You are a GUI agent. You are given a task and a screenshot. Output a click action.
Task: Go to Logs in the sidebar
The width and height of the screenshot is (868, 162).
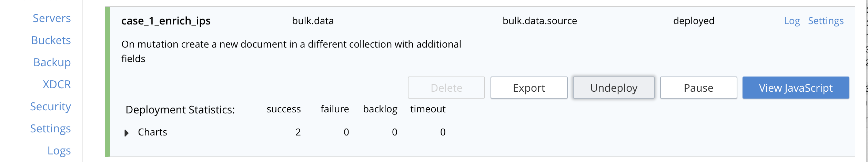click(x=59, y=151)
